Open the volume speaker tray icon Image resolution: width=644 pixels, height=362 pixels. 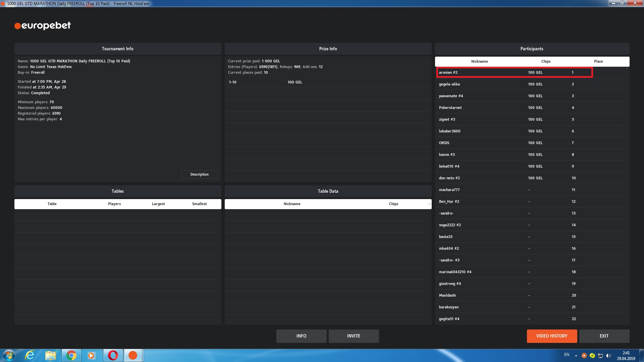(608, 356)
